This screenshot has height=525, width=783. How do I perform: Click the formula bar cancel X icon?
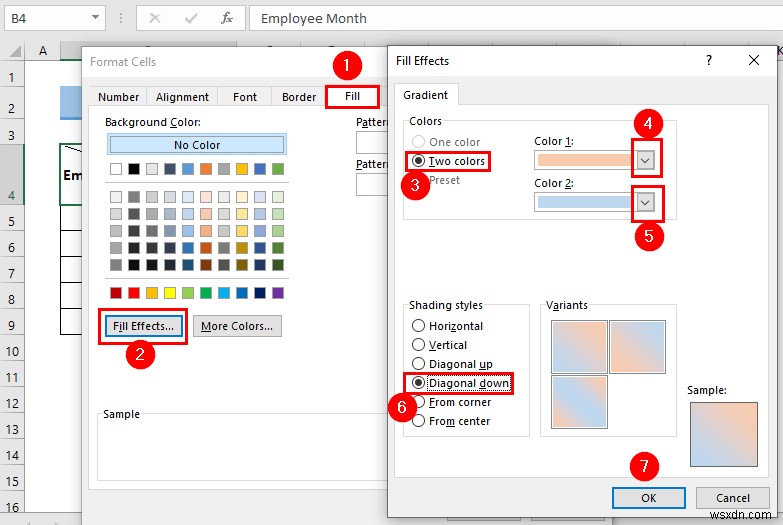pyautogui.click(x=155, y=18)
